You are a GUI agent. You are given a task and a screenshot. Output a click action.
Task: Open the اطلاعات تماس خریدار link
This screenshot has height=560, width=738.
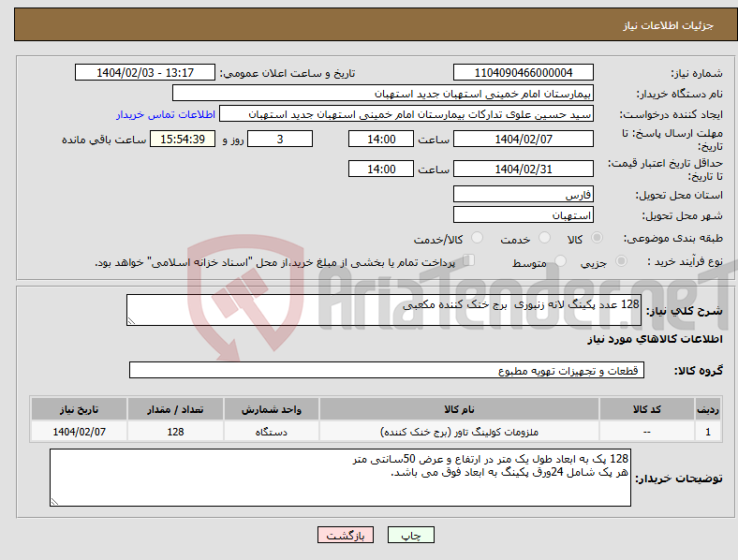[166, 114]
